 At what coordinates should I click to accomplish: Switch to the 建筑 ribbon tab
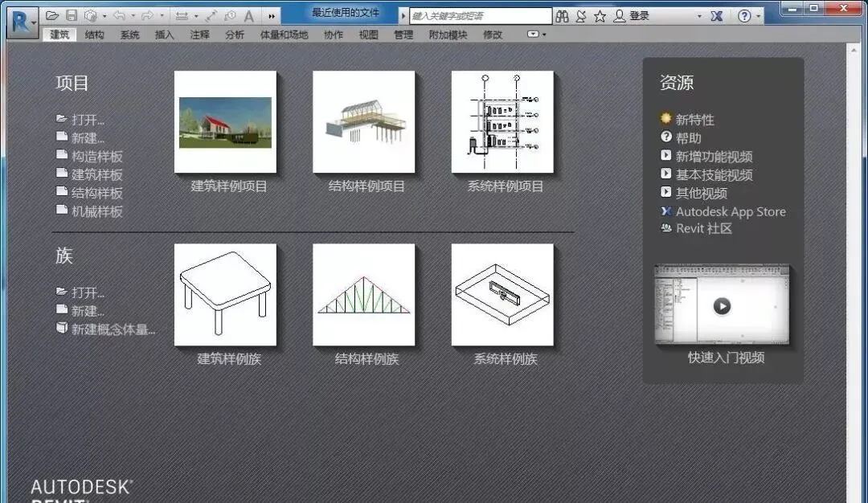[59, 35]
